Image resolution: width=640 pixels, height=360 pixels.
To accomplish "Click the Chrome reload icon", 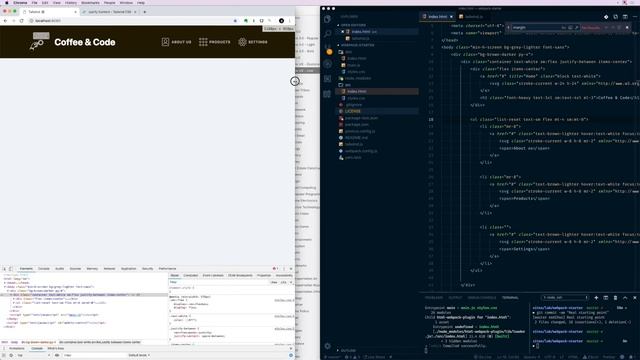I will 22,20.
